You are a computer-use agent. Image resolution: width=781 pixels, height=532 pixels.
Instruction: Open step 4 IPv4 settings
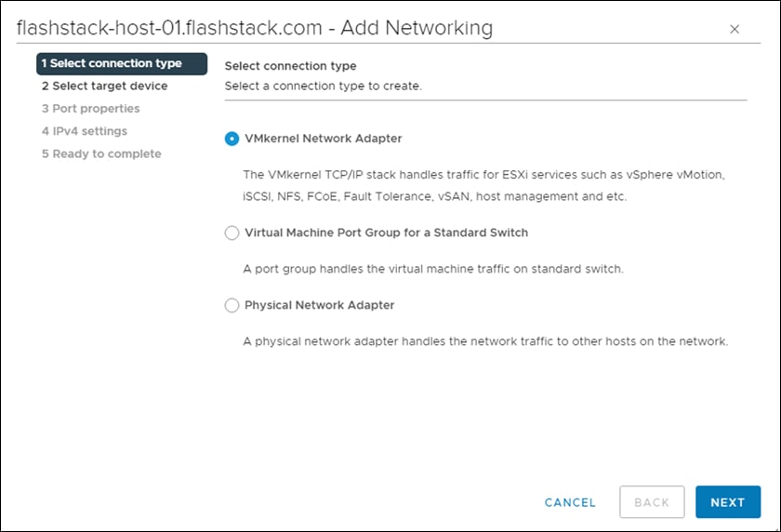[85, 131]
